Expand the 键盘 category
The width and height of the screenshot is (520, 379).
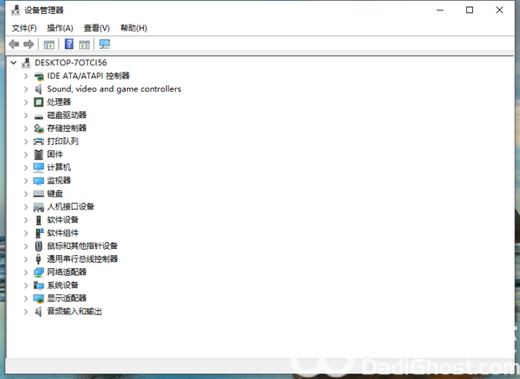(26, 194)
